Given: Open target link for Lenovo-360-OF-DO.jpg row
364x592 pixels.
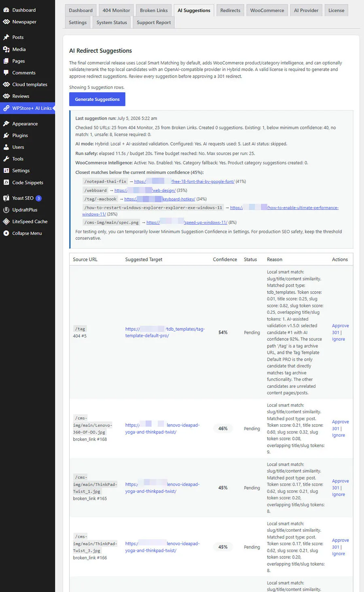Looking at the screenshot, I should (x=162, y=429).
